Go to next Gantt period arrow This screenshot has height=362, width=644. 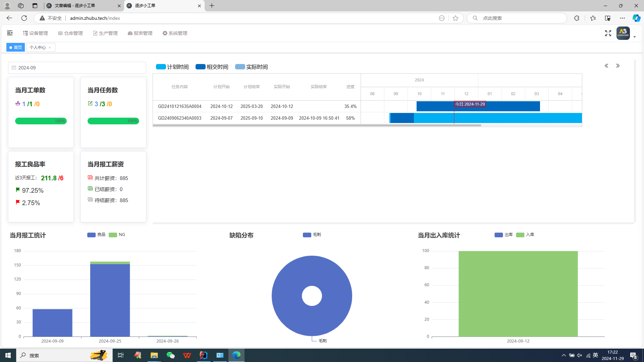coord(618,66)
